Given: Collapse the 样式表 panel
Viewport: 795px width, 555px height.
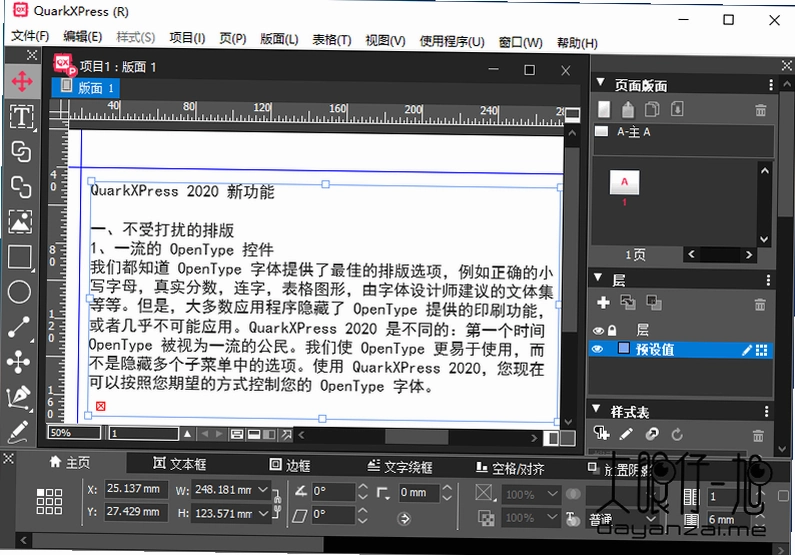Looking at the screenshot, I should click(596, 408).
